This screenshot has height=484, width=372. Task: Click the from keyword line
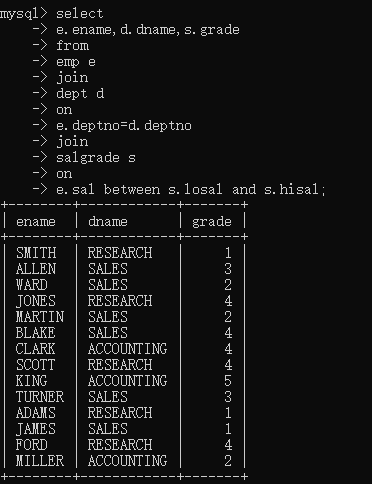72,46
